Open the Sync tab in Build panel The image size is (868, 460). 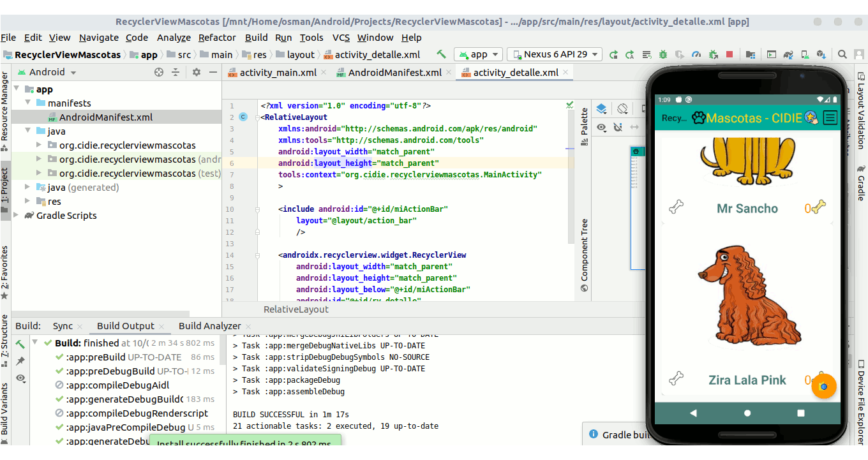point(63,326)
